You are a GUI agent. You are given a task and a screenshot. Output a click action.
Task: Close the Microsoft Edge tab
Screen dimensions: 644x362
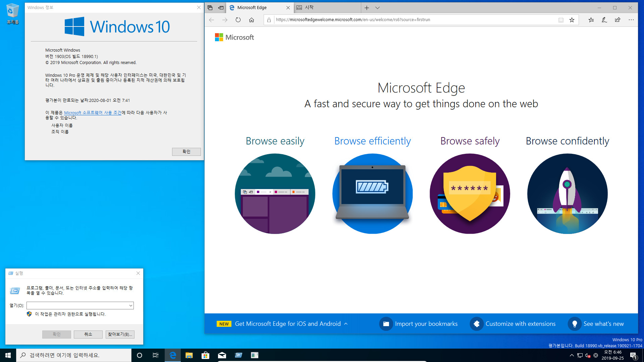(288, 7)
